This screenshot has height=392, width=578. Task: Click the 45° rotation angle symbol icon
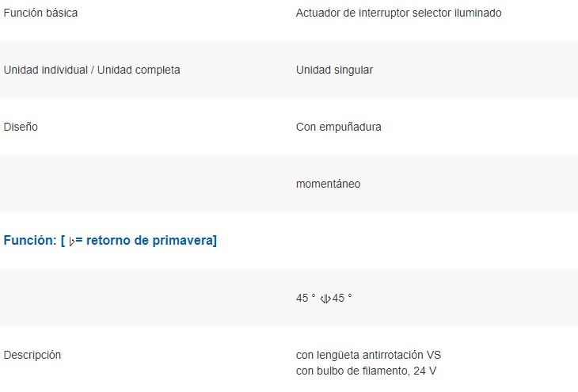pyautogui.click(x=325, y=299)
